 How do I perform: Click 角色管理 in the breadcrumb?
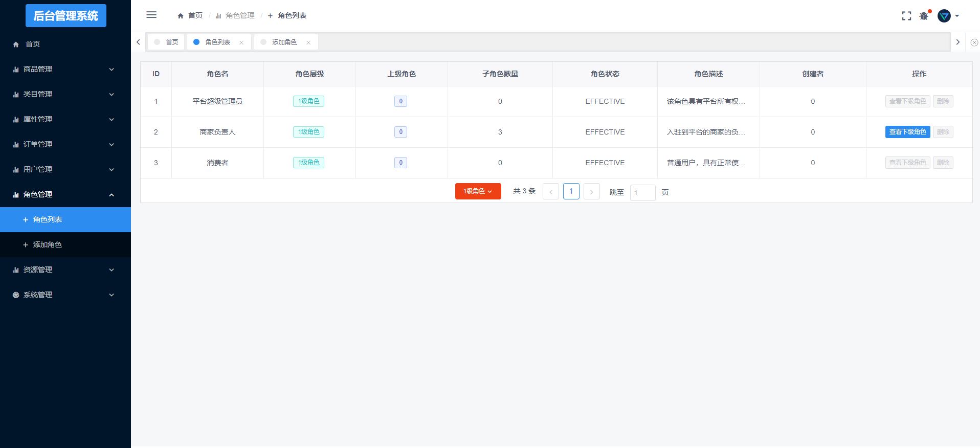pos(240,16)
